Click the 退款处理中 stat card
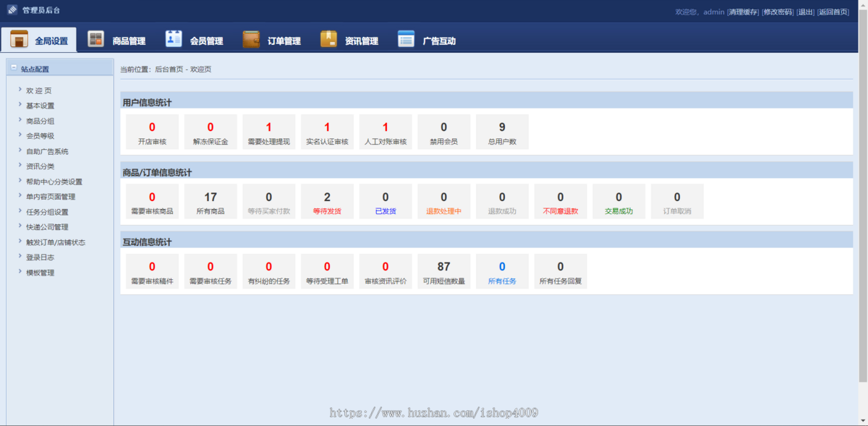Screen dimensions: 868x426 [444, 201]
